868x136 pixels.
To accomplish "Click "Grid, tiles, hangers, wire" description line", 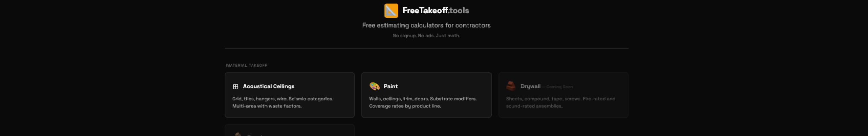I will click(282, 99).
